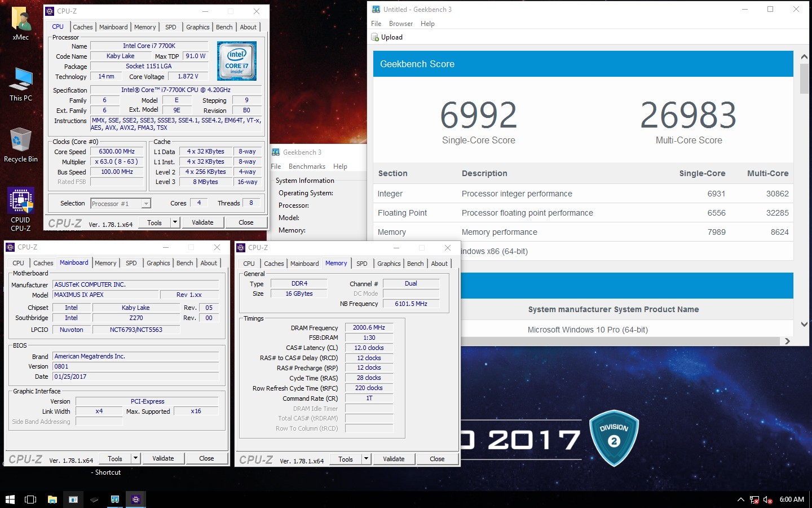
Task: Click the Upload button in Geekbench
Action: click(387, 37)
